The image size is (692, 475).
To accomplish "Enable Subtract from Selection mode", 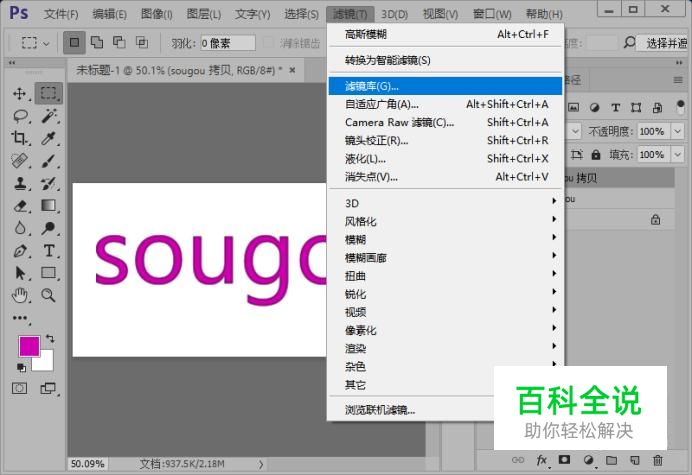I will pos(119,42).
